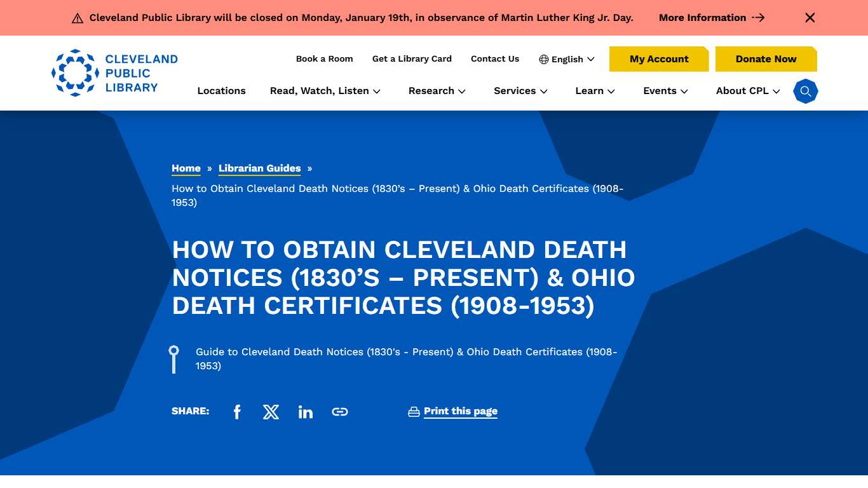This screenshot has height=488, width=868.
Task: Open the search function via magnifier icon
Action: (805, 91)
